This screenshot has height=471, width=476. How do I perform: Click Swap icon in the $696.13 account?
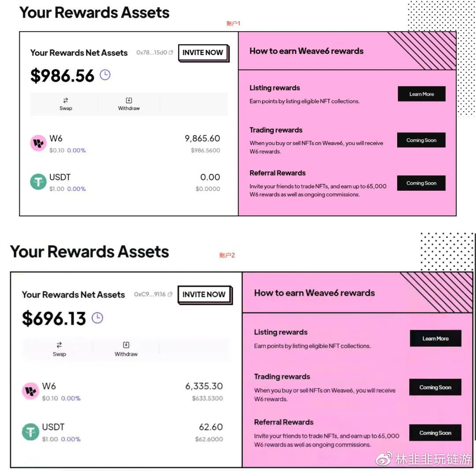click(59, 345)
